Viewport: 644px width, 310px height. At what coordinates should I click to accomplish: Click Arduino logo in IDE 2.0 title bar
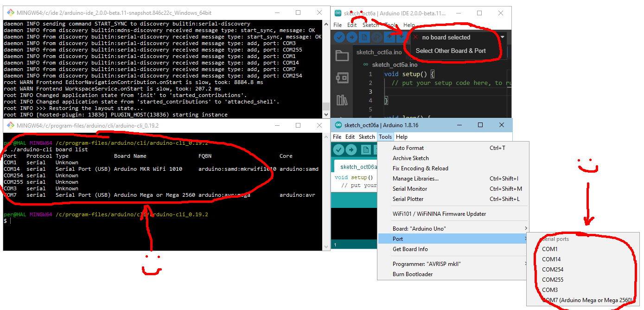(x=338, y=13)
